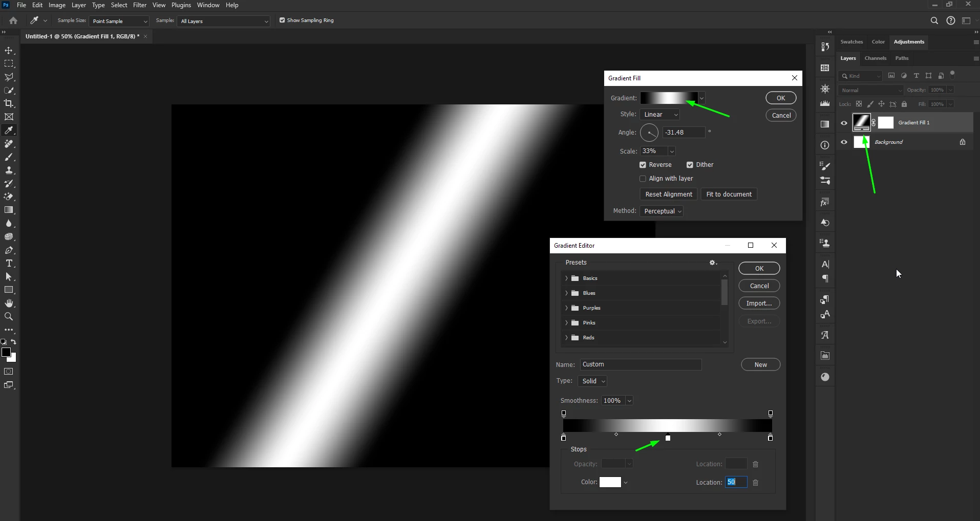Select the Move tool

click(x=9, y=51)
